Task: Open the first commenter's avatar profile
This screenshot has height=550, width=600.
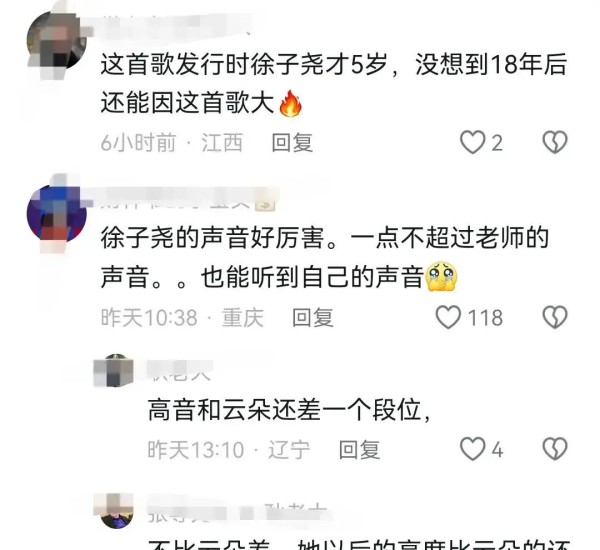Action: click(57, 41)
